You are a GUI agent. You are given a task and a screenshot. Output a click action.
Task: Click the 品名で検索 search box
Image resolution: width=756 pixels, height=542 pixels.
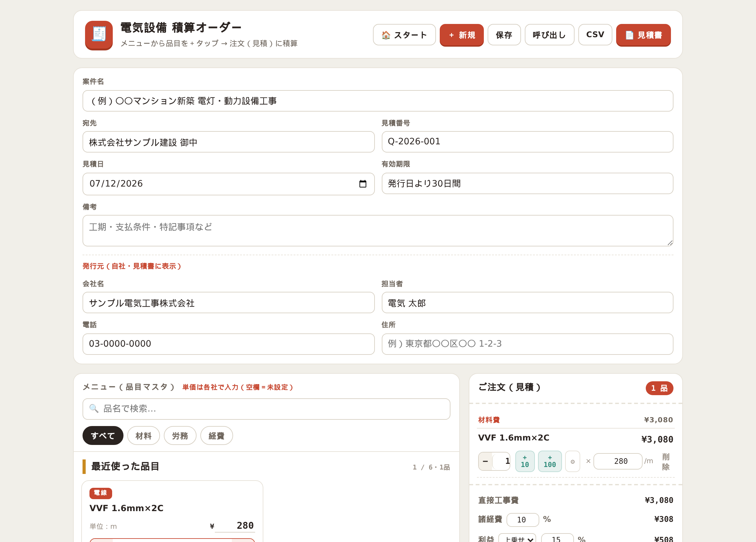point(266,409)
